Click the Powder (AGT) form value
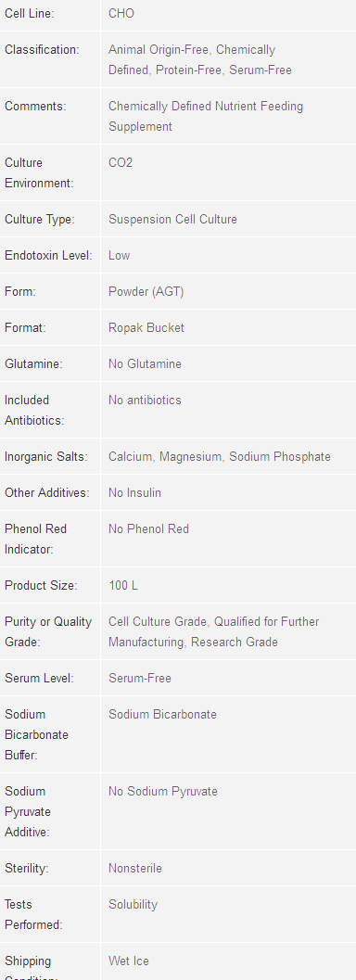This screenshot has height=980, width=356. click(146, 292)
